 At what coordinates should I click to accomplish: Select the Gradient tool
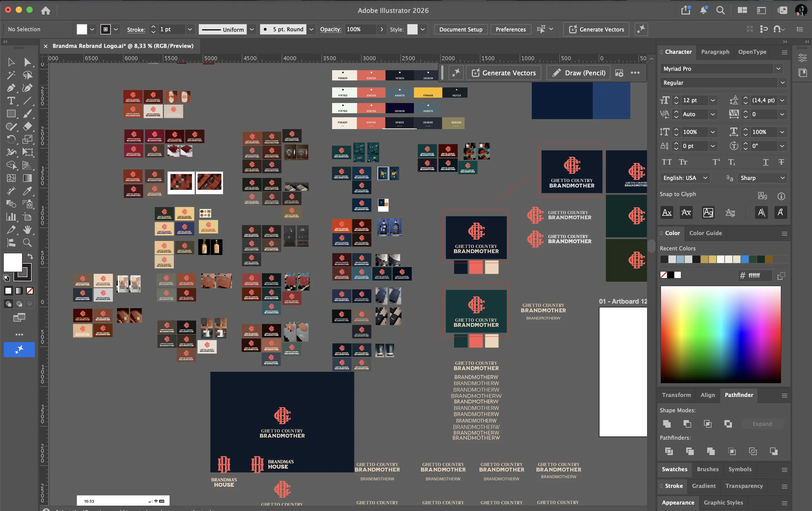pos(28,178)
